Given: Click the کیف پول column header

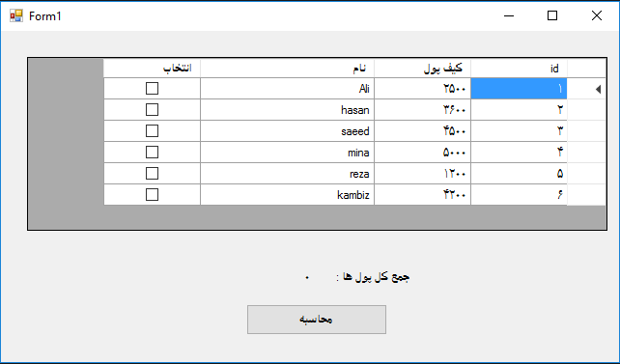Looking at the screenshot, I should pyautogui.click(x=422, y=69).
